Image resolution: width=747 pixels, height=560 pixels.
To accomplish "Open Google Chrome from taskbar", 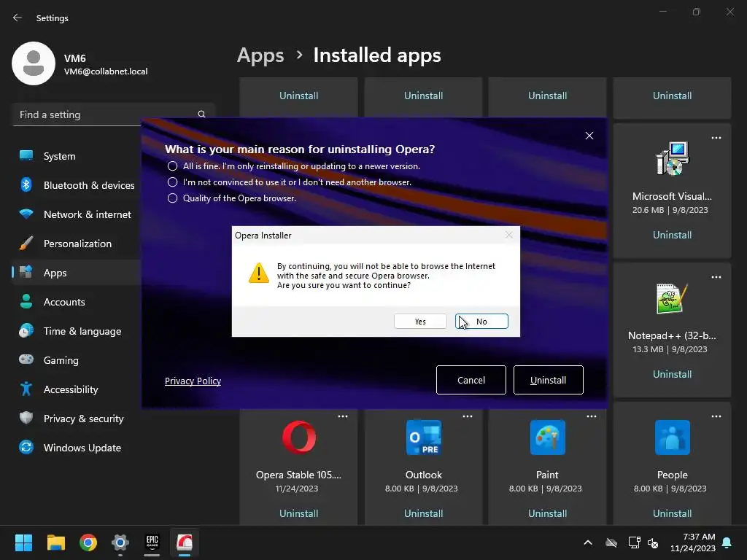I will pos(88,542).
